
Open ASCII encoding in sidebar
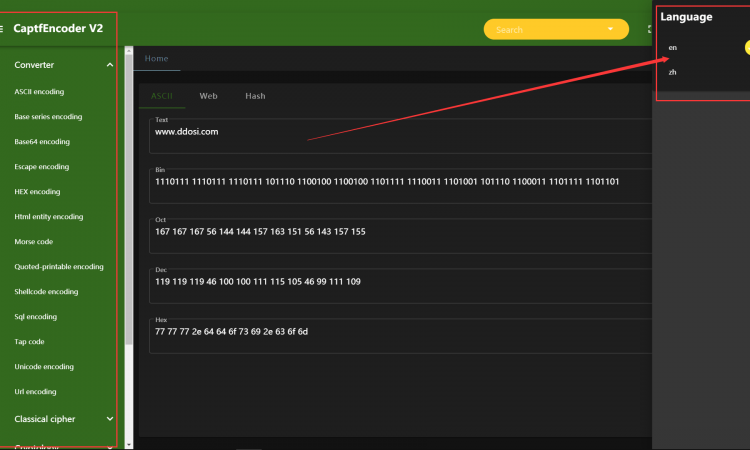point(39,92)
